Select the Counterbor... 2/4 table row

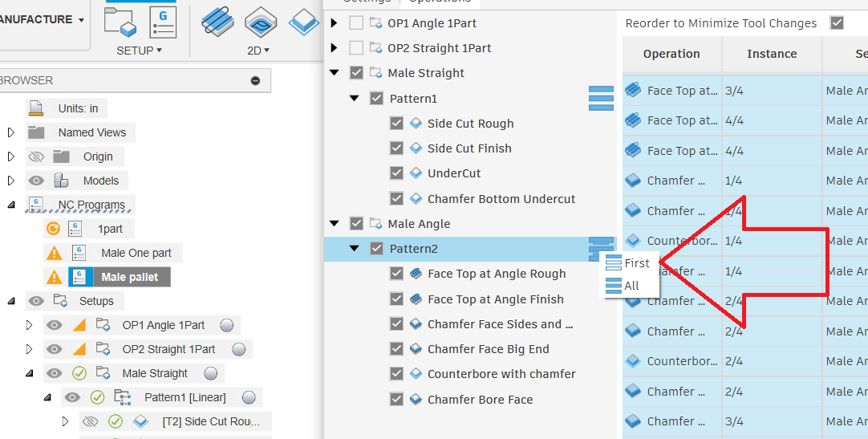[745, 361]
